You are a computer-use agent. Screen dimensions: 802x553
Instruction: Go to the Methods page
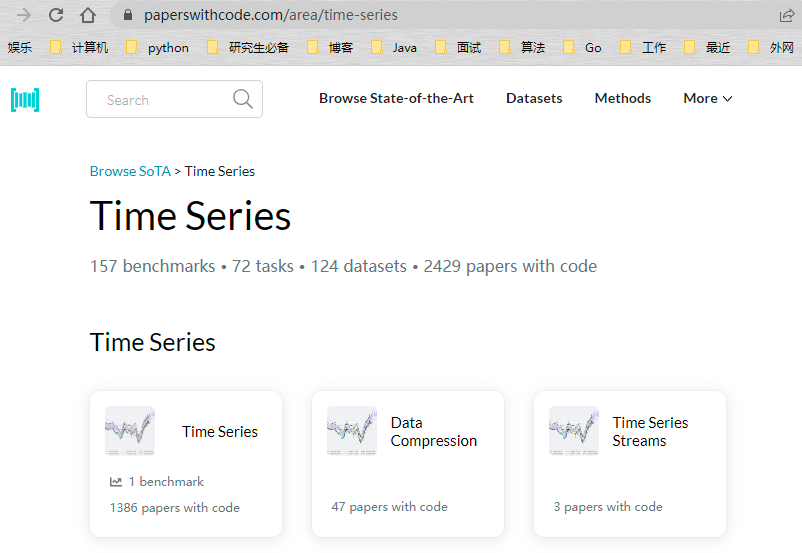pos(622,98)
